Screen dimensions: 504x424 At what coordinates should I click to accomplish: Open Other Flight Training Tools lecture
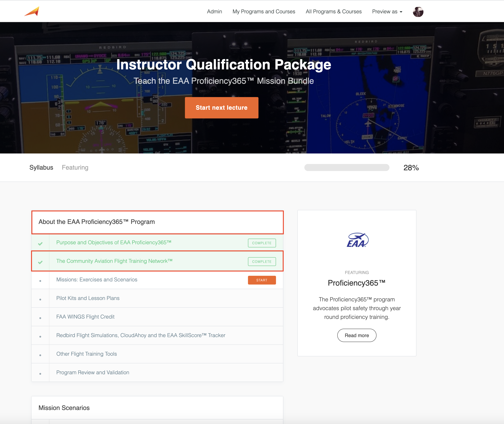(x=87, y=354)
